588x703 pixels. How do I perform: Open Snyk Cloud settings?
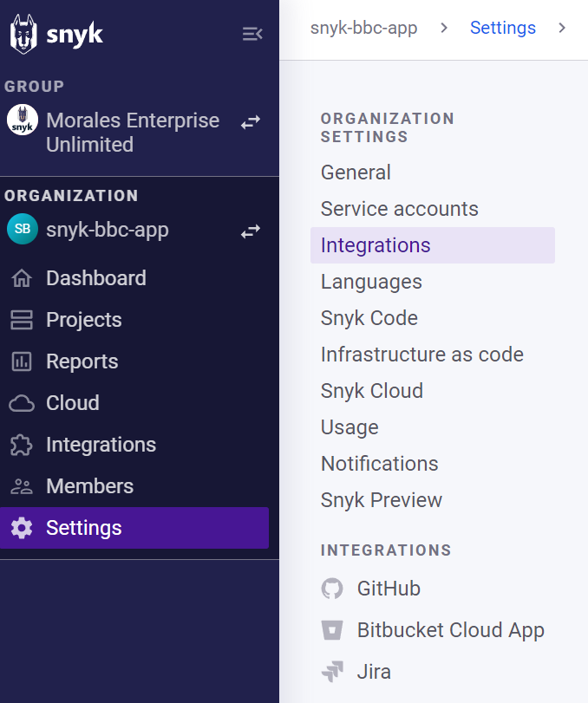(x=372, y=390)
